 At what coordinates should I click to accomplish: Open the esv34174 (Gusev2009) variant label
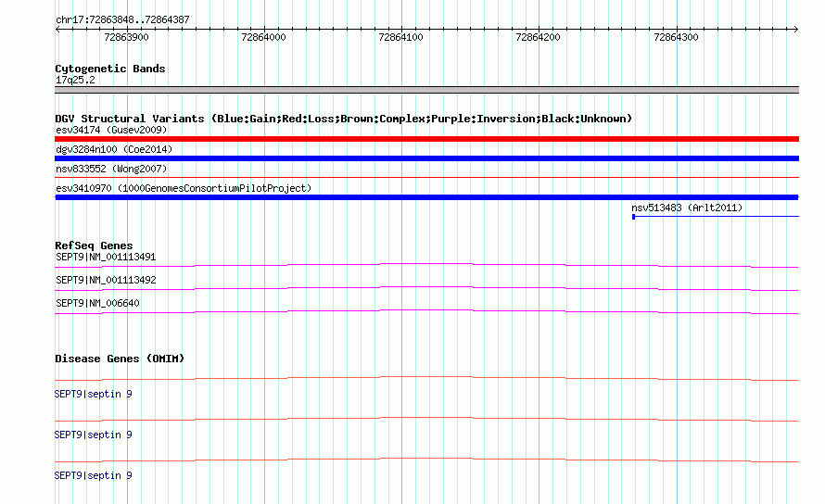tap(111, 130)
